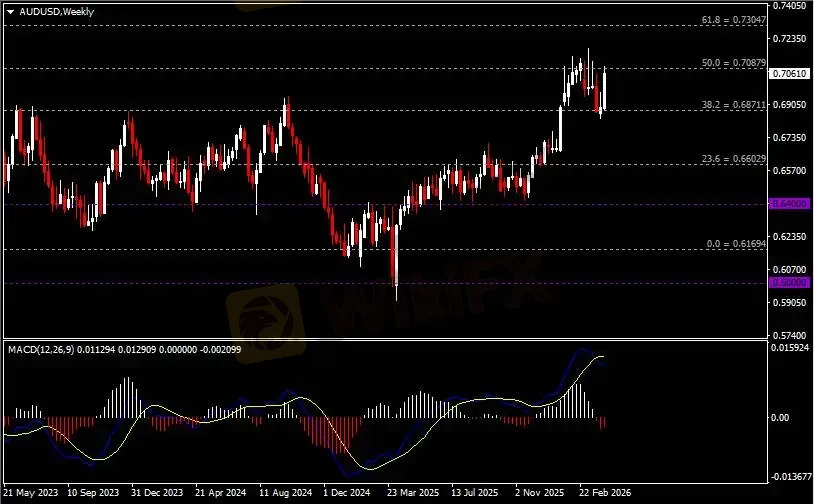Click the triangle icon beside AUDUSD,Weekly
The image size is (814, 504).
(x=10, y=10)
